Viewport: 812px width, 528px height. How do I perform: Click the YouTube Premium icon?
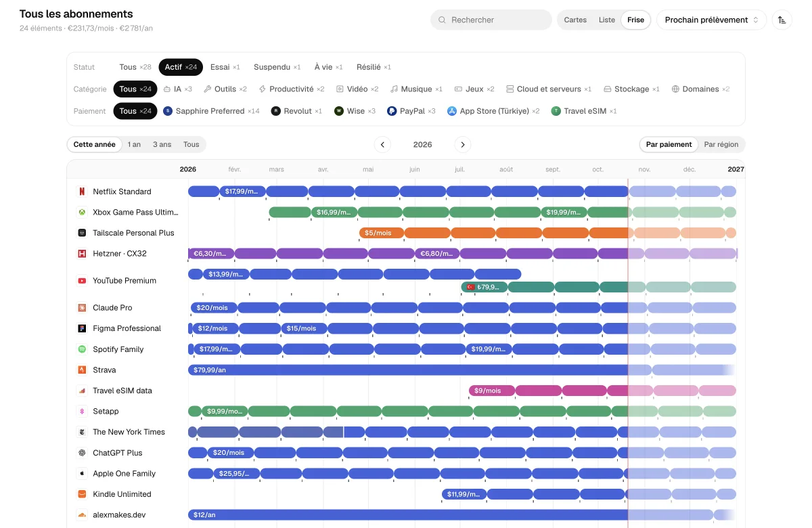coord(82,281)
